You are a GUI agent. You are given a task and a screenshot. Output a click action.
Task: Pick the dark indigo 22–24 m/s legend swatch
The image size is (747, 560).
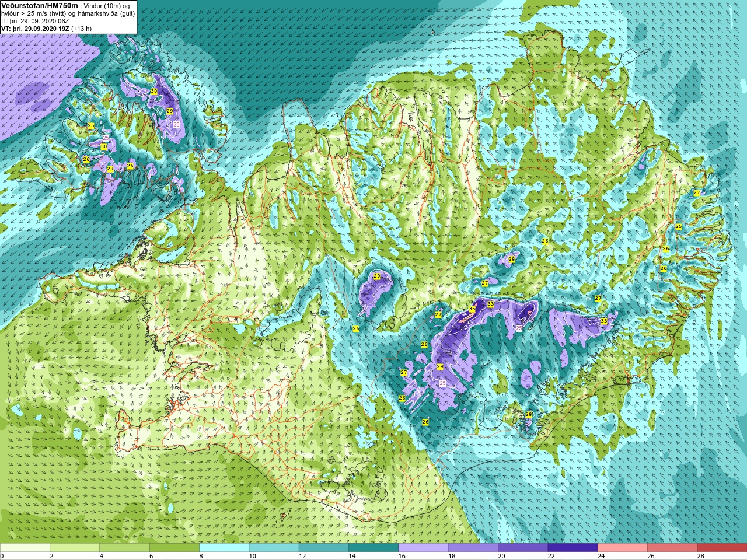point(573,548)
